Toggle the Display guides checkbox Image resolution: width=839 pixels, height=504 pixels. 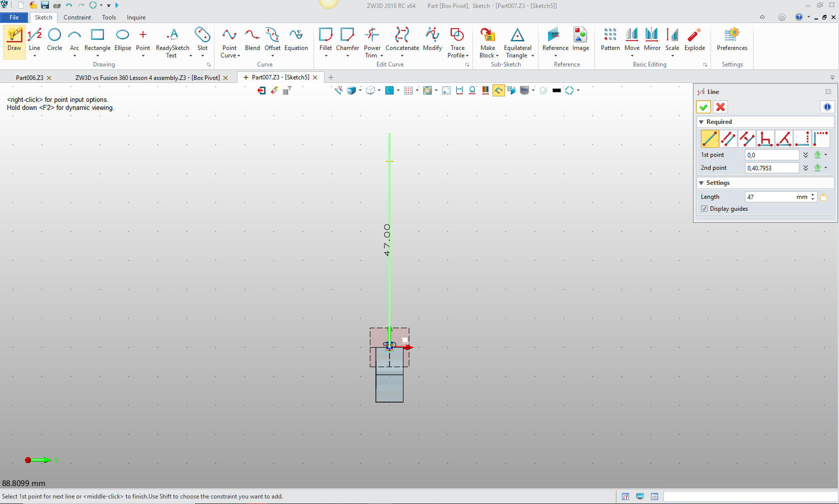(704, 209)
